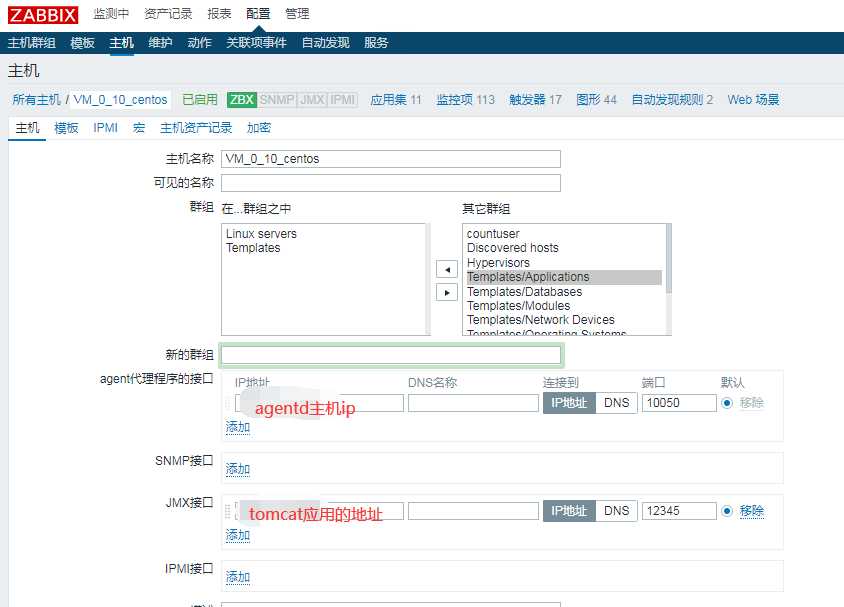Open the 管理 top menu
The height and width of the screenshot is (607, 844).
point(297,14)
